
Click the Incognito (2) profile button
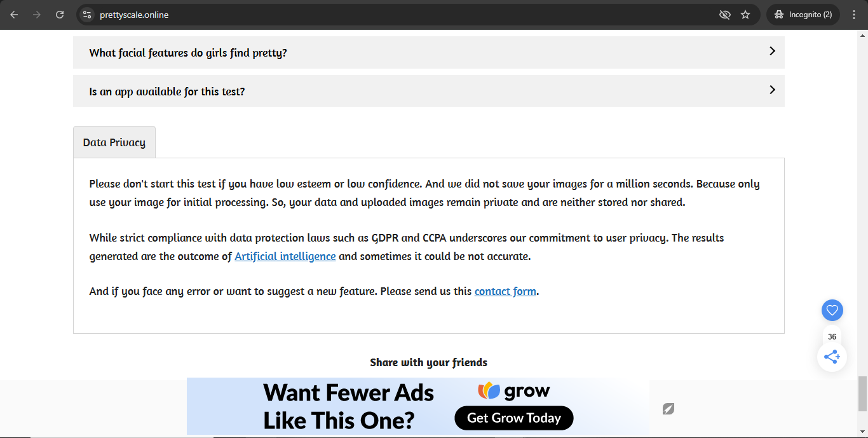pyautogui.click(x=803, y=15)
